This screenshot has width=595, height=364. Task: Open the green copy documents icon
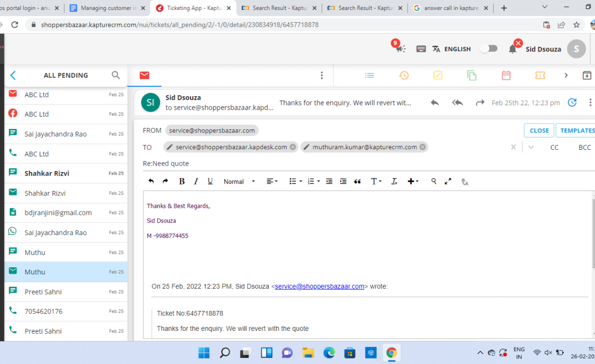pos(472,75)
